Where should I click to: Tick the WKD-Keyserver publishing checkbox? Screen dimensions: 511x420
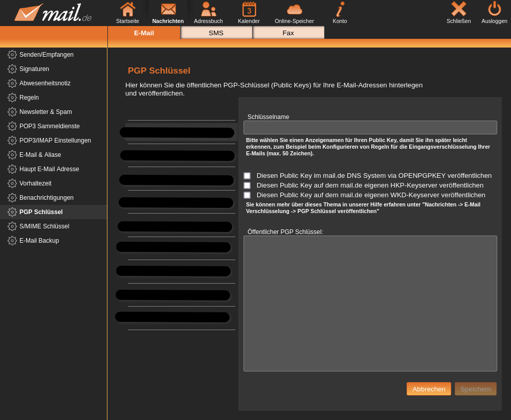pyautogui.click(x=247, y=195)
